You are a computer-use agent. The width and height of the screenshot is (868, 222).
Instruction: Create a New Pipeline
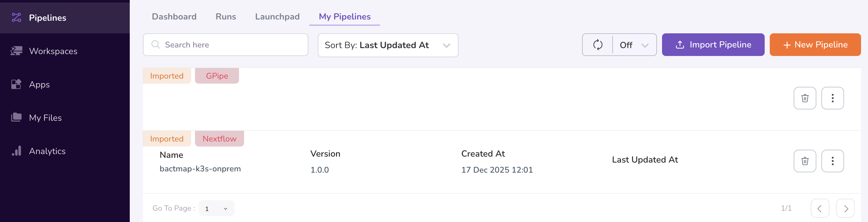coord(815,44)
